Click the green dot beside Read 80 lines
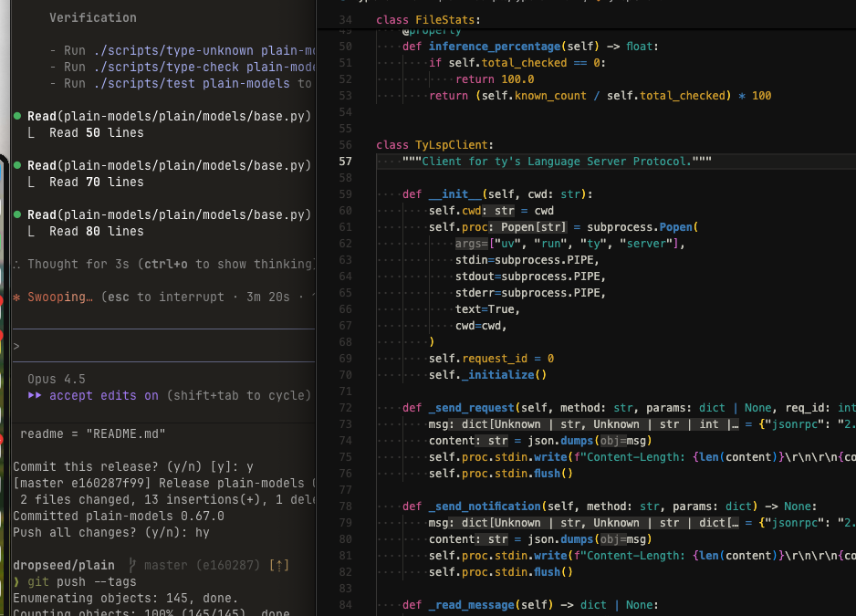This screenshot has width=856, height=616. pos(17,215)
